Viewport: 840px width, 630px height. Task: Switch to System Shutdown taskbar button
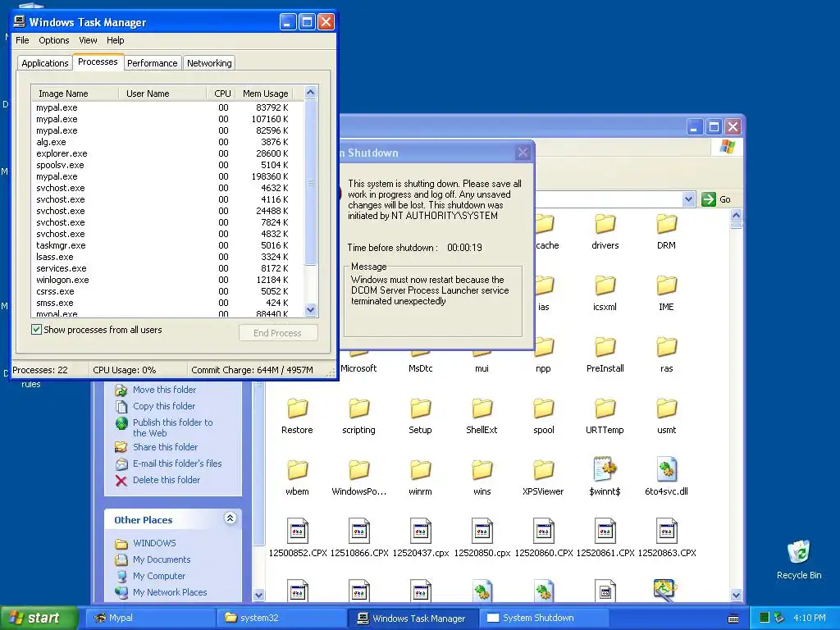545,618
